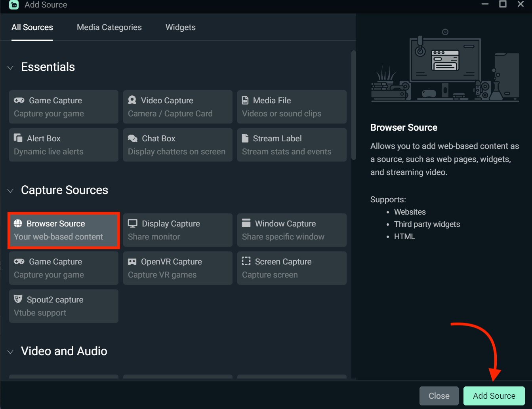The height and width of the screenshot is (409, 532).
Task: Click the Chat Box source icon
Action: (x=132, y=138)
